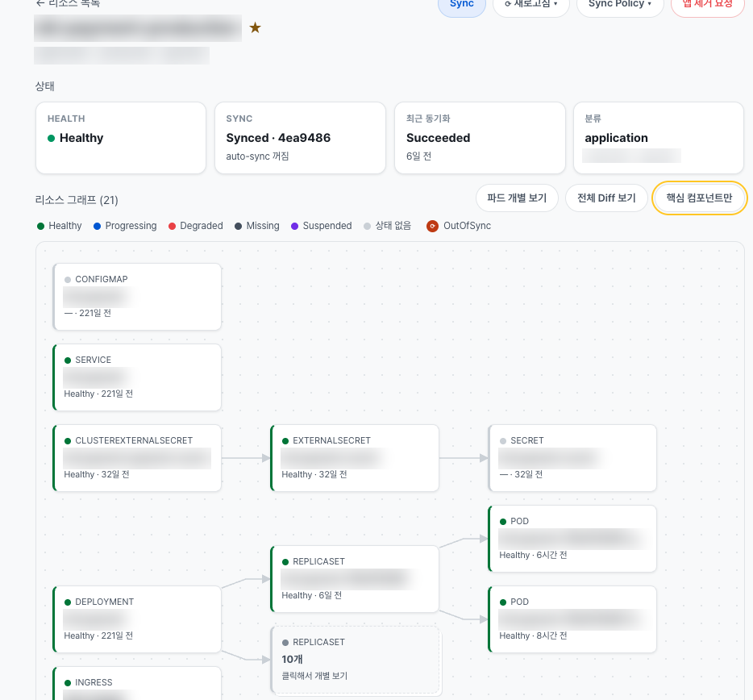Click the gray 상태 없음 legend dot

pos(368,227)
